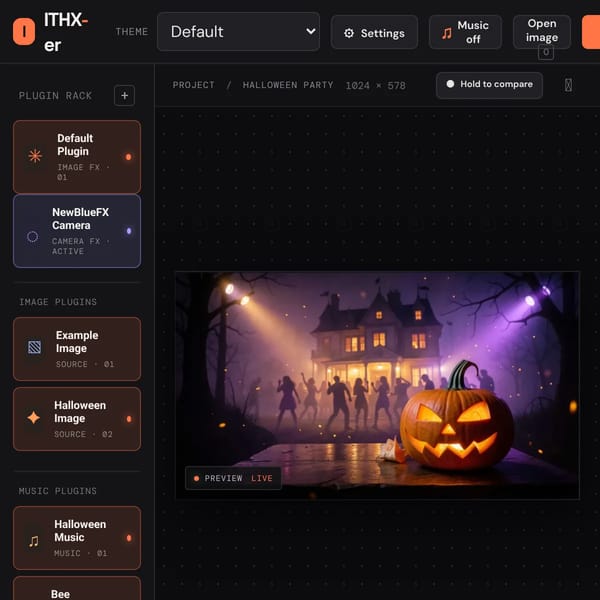Screen dimensions: 600x600
Task: Click the Open image button
Action: (541, 31)
